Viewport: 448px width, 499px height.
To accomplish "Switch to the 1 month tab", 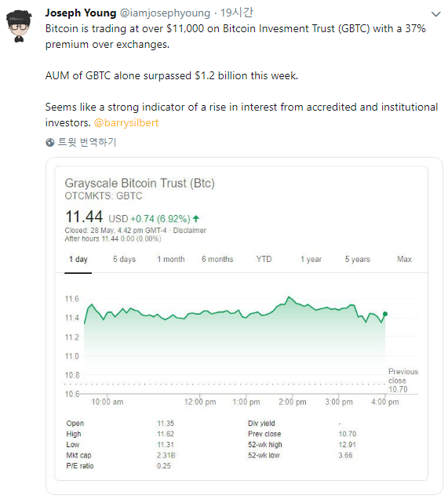I will point(171,260).
